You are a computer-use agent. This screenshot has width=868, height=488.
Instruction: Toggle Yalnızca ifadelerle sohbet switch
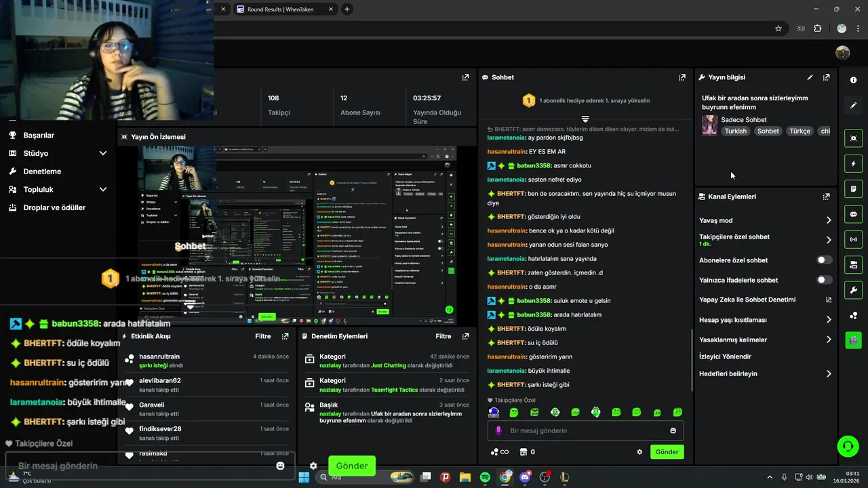825,280
